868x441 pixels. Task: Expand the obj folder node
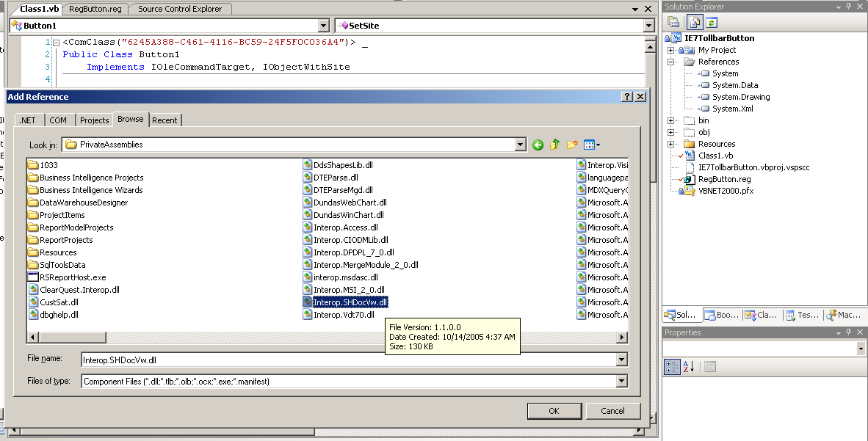(670, 132)
